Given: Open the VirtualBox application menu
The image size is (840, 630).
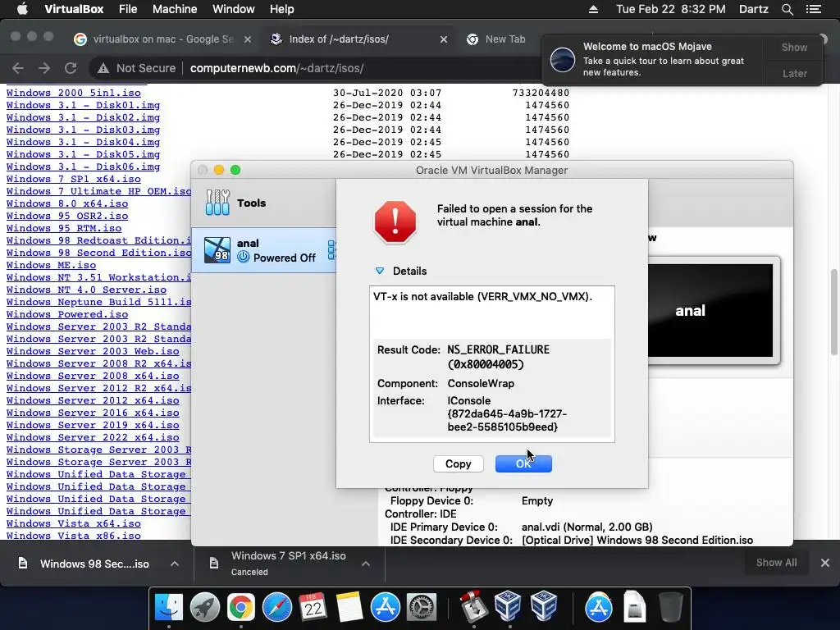Looking at the screenshot, I should pos(74,9).
